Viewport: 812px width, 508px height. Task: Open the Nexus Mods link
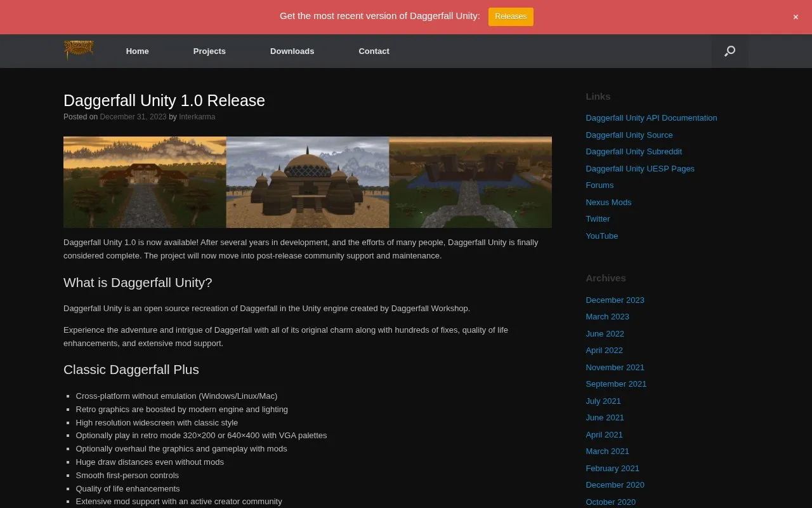click(x=608, y=202)
